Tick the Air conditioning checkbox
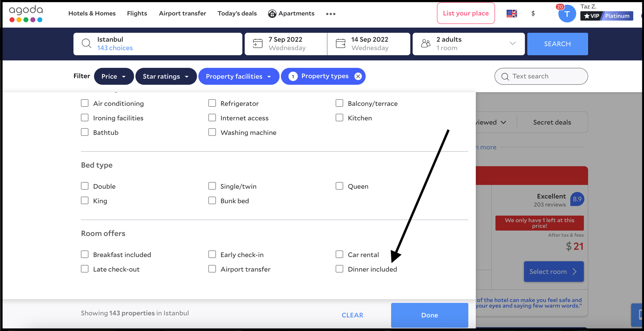Screen dimensions: 644x331 [85, 103]
